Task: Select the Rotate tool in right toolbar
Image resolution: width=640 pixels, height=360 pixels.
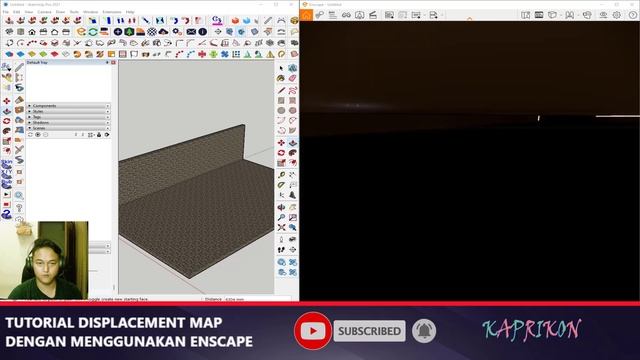Action: click(281, 153)
